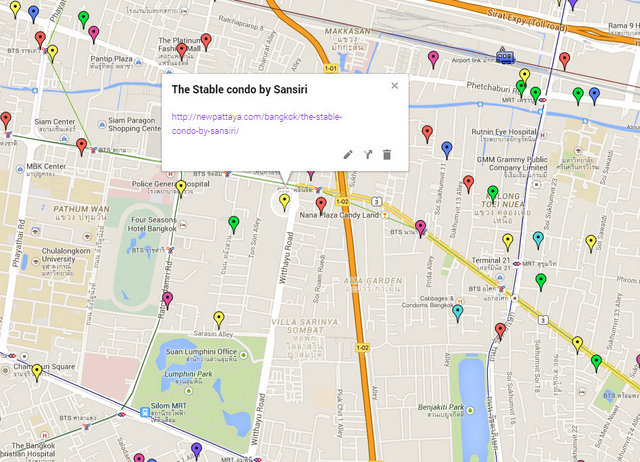Viewport: 640px width, 462px height.
Task: Click the directions arrow icon in popup
Action: pos(368,155)
